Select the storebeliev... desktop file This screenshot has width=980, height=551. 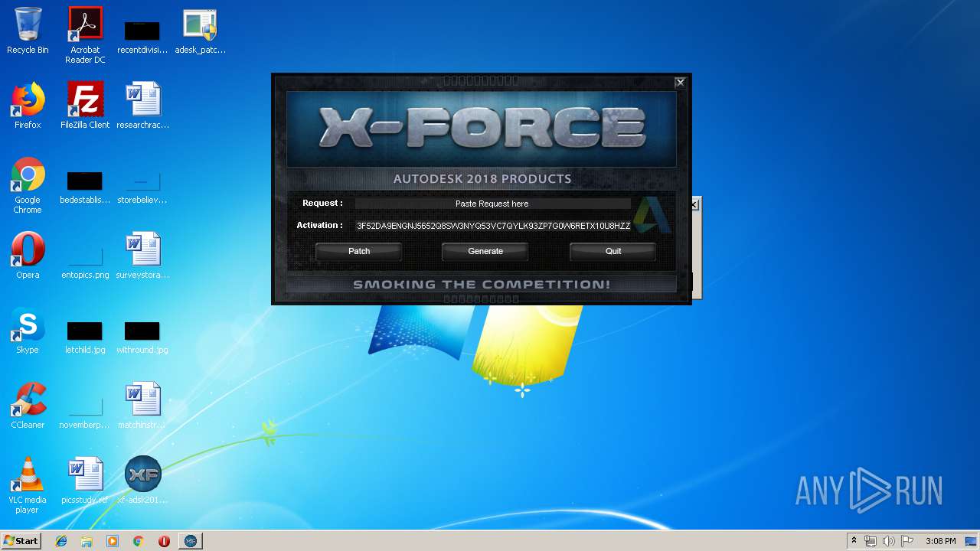pos(142,188)
